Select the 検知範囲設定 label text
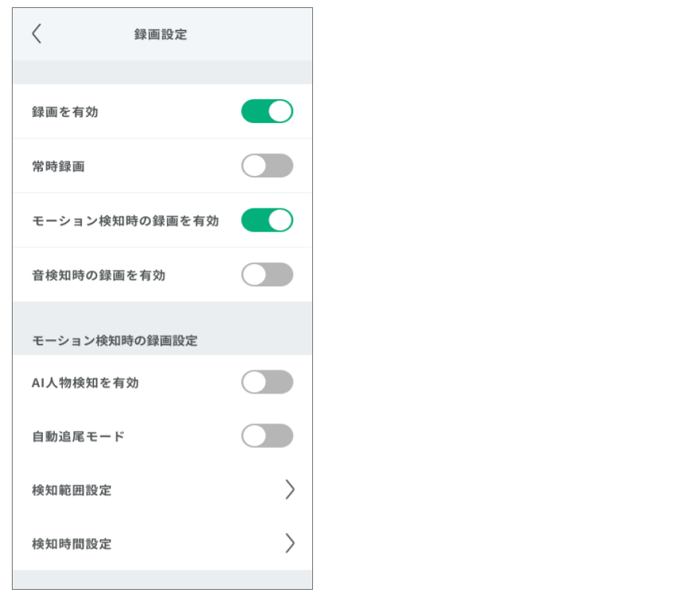This screenshot has width=700, height=599. click(x=71, y=491)
